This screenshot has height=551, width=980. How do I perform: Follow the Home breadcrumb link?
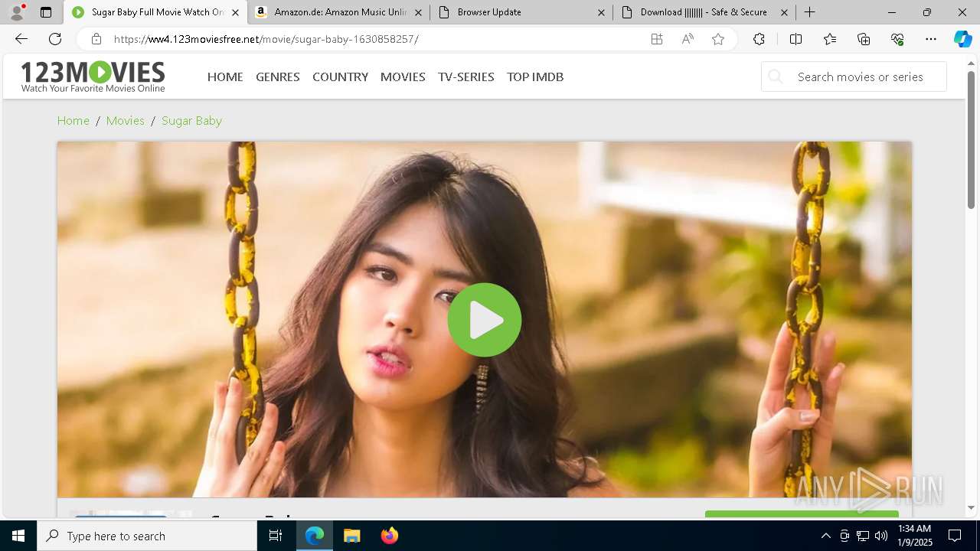[x=73, y=121]
